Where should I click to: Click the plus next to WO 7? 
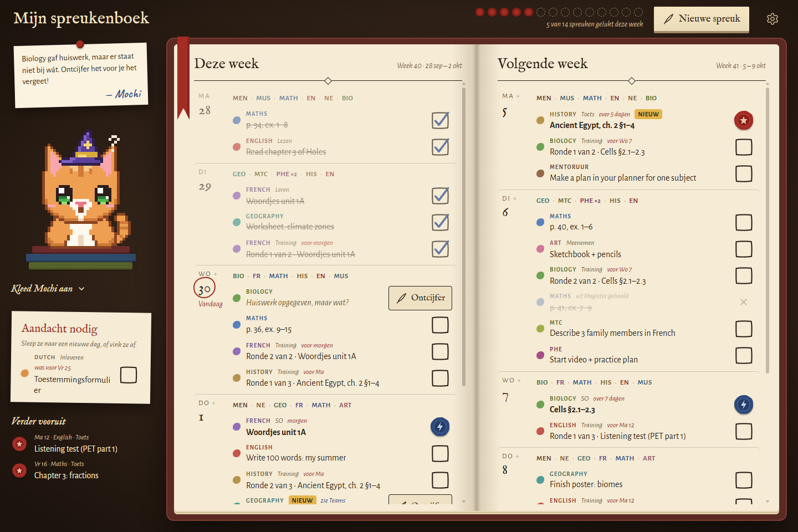coord(519,380)
